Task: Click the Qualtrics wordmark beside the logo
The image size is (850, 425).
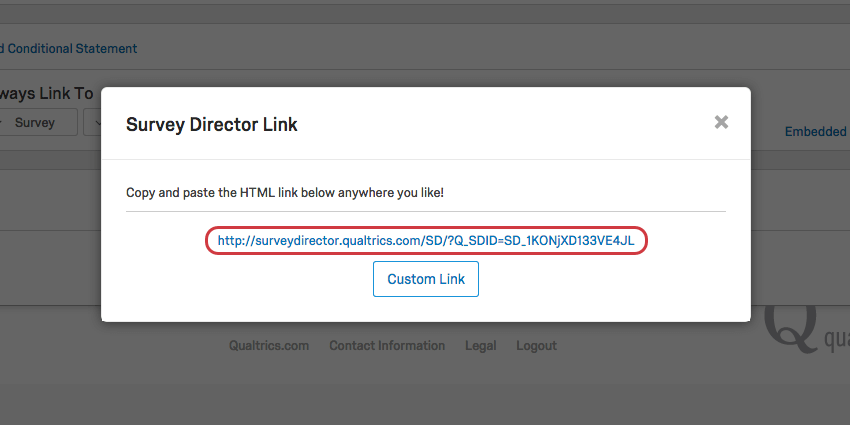Action: pos(836,340)
